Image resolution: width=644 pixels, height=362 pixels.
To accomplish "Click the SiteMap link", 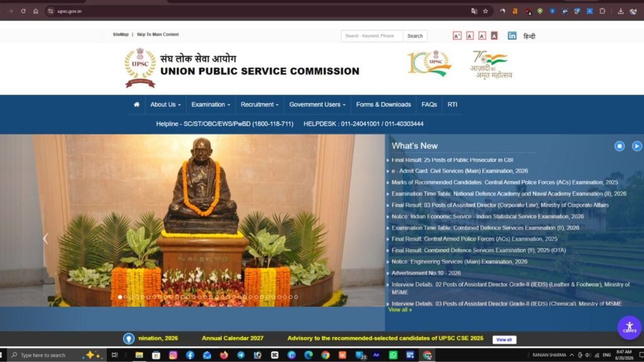I will pos(121,35).
